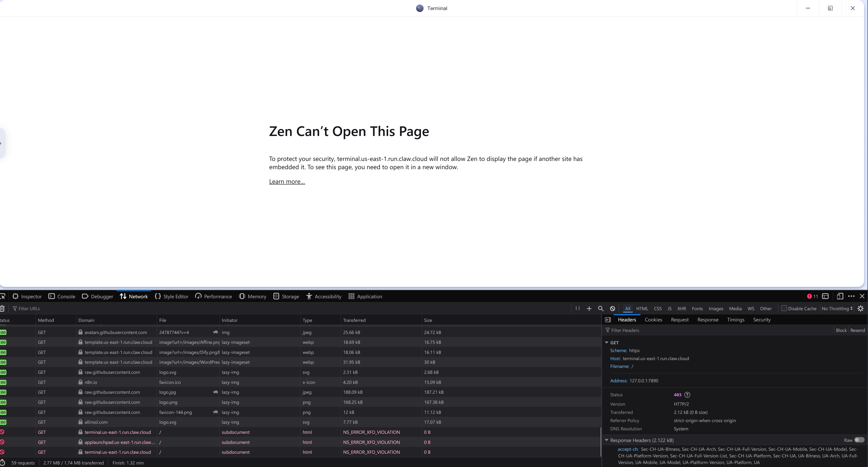Switch to the Inspector tab

(x=27, y=296)
